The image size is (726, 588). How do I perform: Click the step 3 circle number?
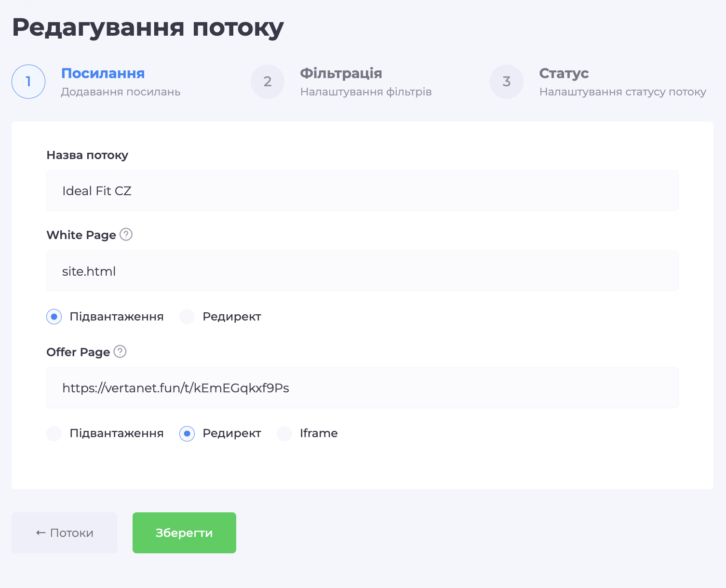point(507,81)
